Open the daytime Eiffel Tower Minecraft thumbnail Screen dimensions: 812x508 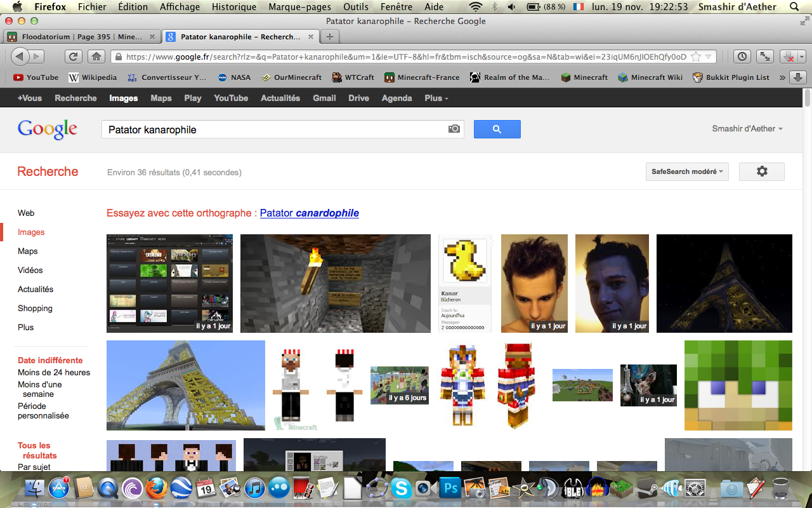tap(186, 385)
